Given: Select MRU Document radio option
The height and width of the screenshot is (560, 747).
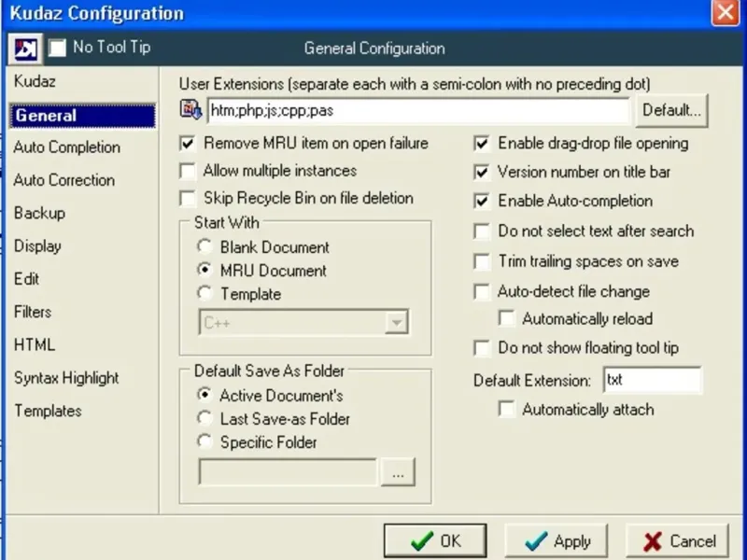Looking at the screenshot, I should 204,270.
